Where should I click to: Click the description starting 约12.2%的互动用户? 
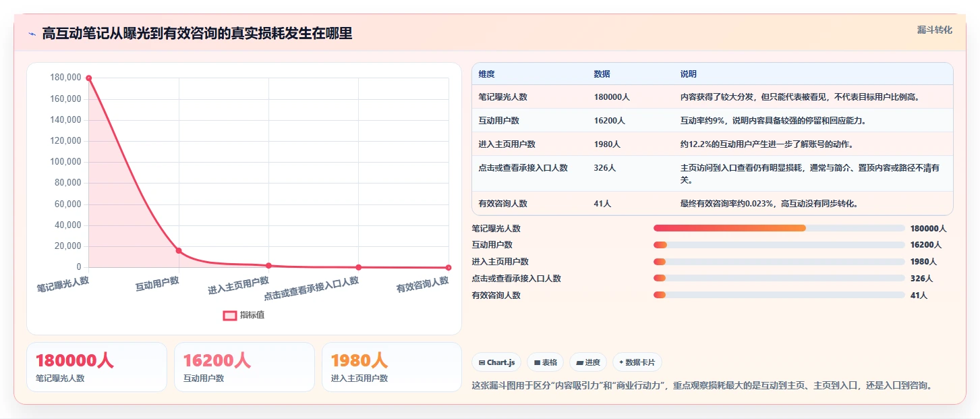point(768,144)
